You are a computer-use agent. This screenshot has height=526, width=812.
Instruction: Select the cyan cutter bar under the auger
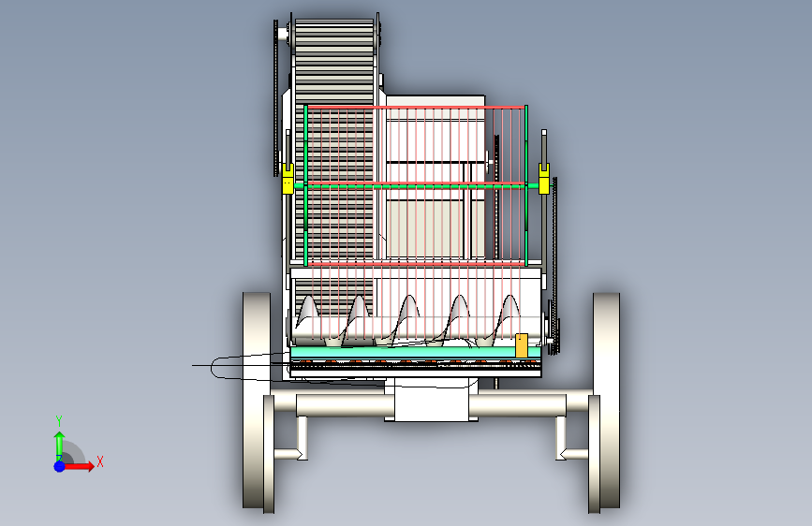coord(415,353)
